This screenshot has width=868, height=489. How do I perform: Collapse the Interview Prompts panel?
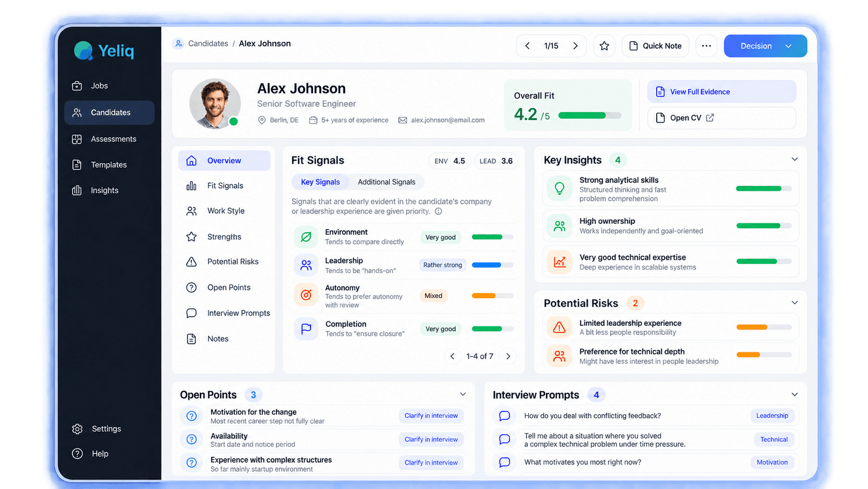[794, 394]
